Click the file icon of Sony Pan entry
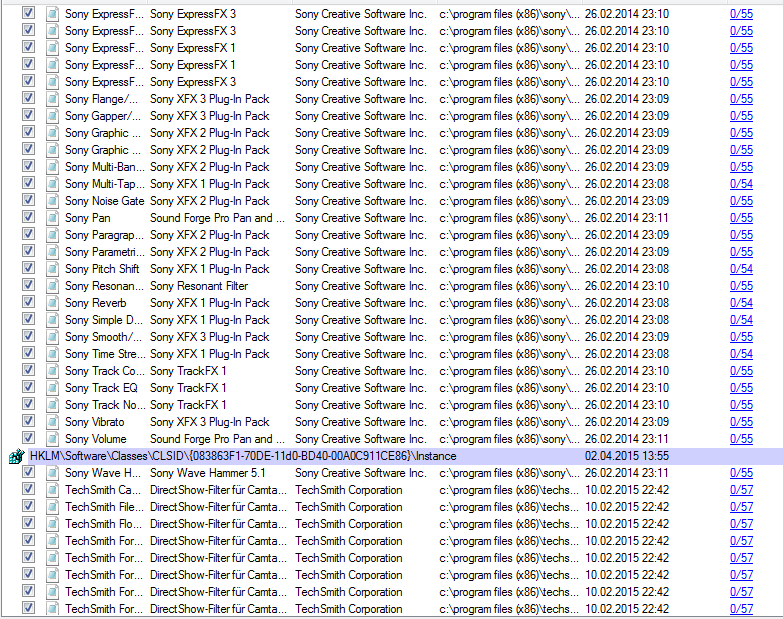783x619 pixels. pos(50,218)
